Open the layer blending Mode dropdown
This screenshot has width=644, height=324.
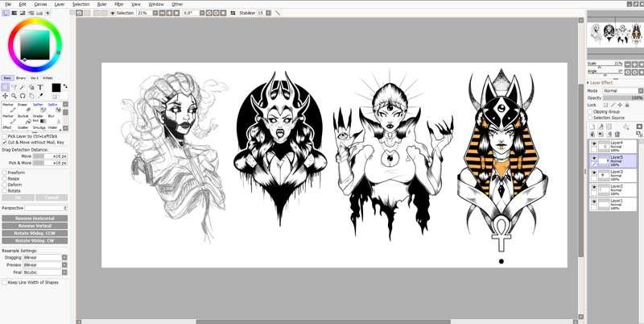point(620,90)
